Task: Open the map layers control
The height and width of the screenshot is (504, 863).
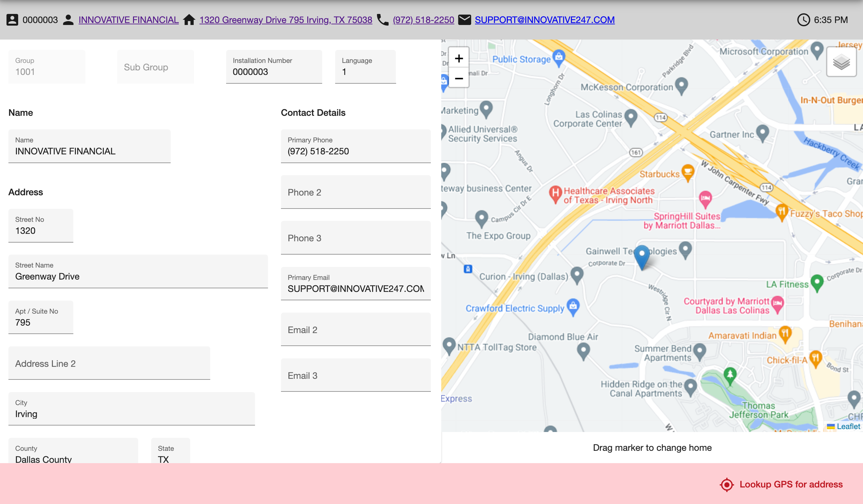Action: [x=841, y=62]
